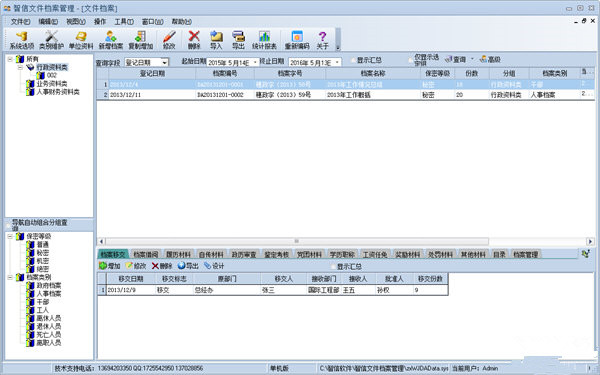Collapse the 行政资料类 tree node

[x=20, y=67]
